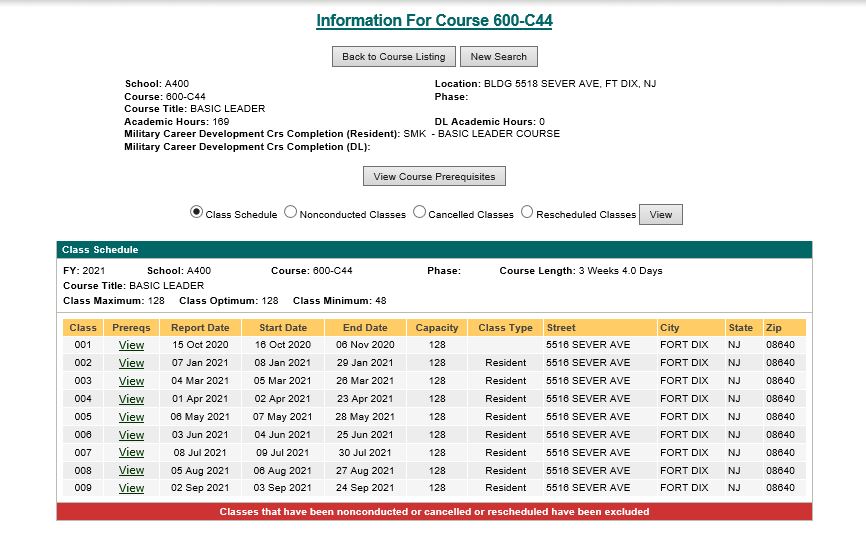Select the Nonconducted Classes radio option

[x=291, y=213]
